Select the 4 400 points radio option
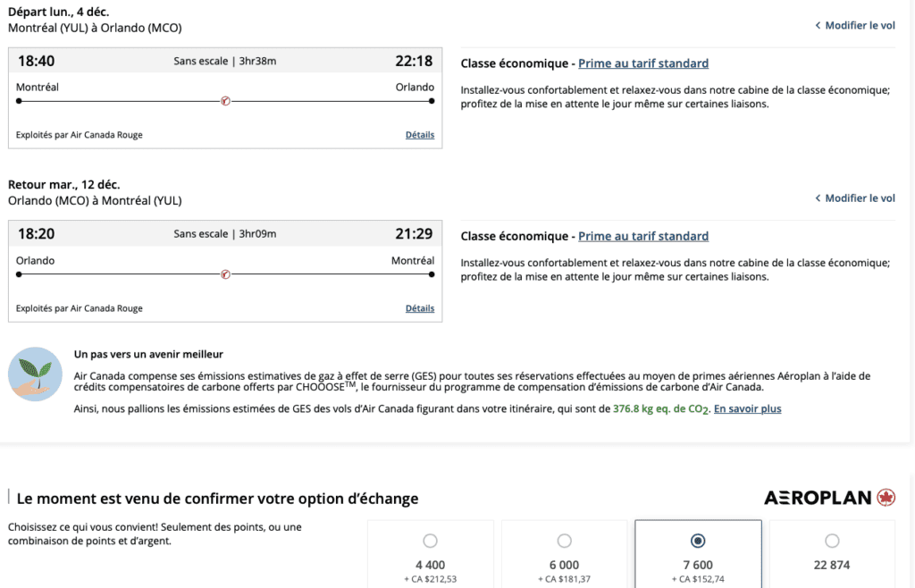The width and height of the screenshot is (915, 588). (x=431, y=541)
